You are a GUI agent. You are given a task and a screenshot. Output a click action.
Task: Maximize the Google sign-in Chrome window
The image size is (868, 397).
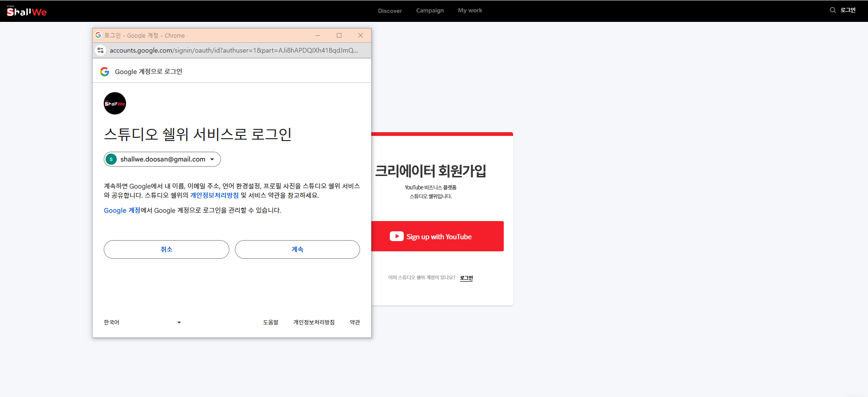coord(339,35)
